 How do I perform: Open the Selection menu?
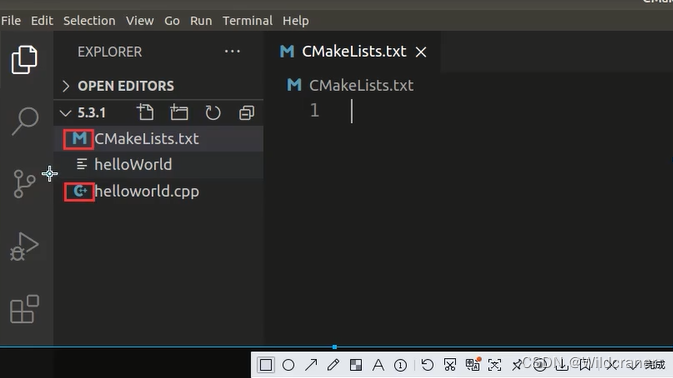[89, 21]
